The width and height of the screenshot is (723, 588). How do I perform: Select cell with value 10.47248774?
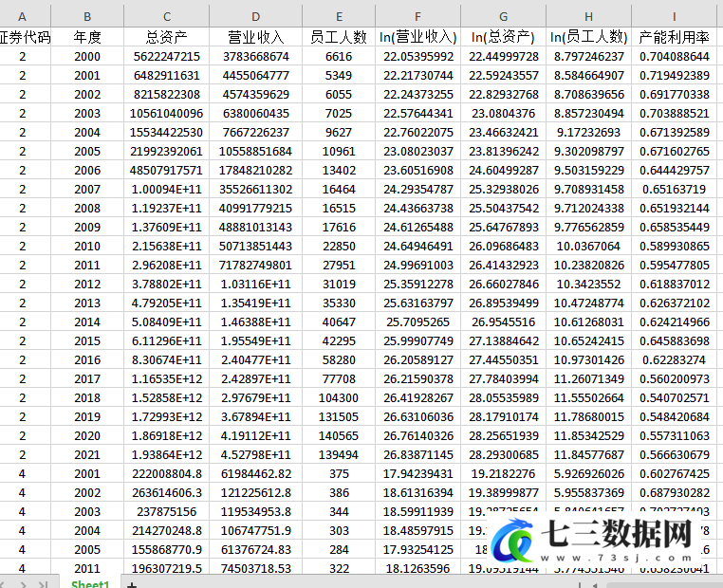[589, 303]
